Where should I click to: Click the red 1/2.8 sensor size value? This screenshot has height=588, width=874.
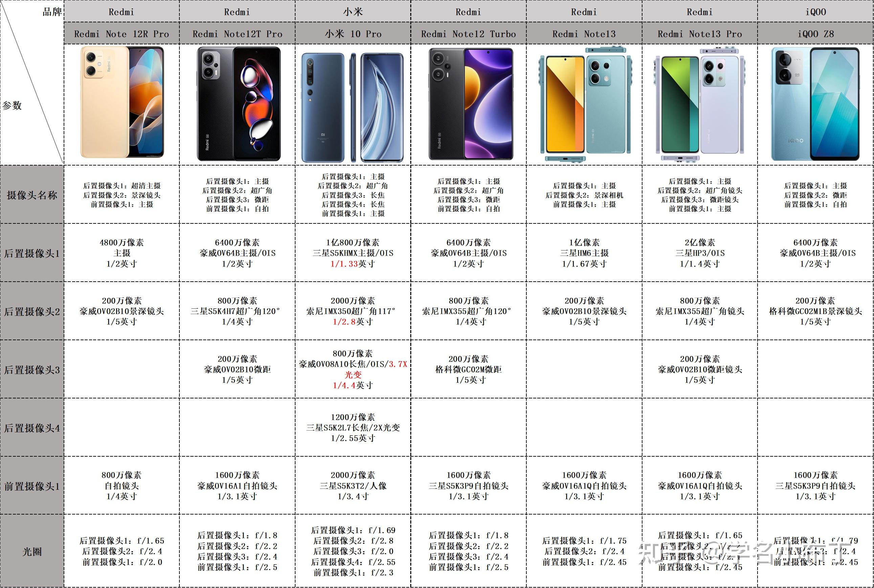344,322
